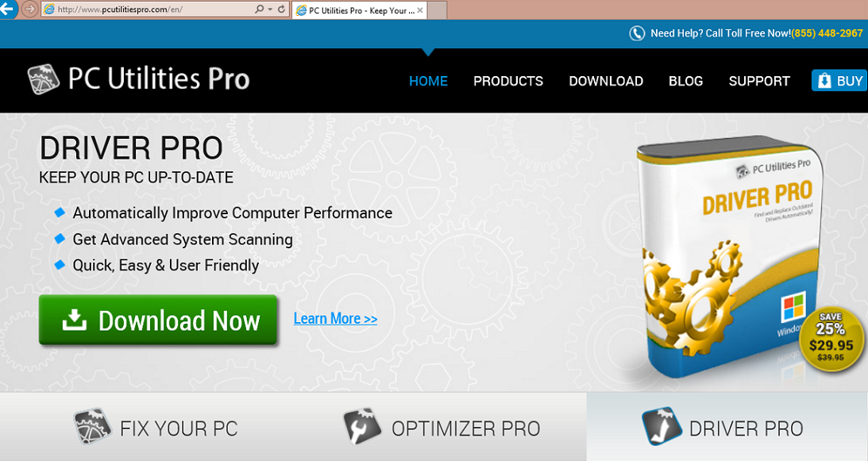Click the browser forward arrow button
The height and width of the screenshot is (461, 868).
click(x=29, y=9)
